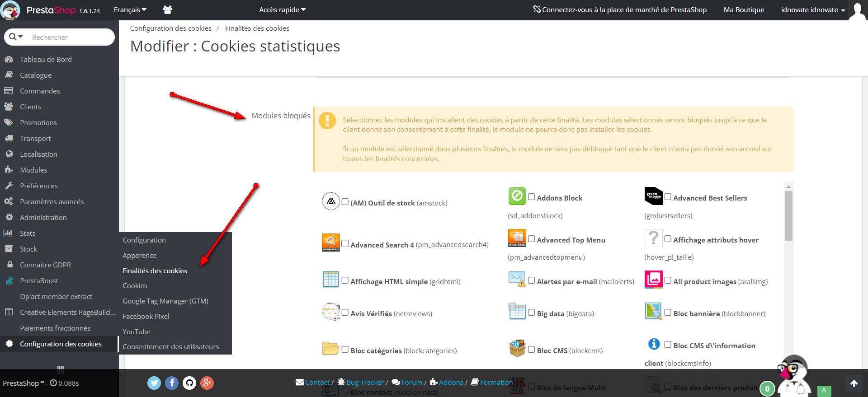Click the Modules puzzle icon
The image size is (868, 397).
tap(9, 170)
